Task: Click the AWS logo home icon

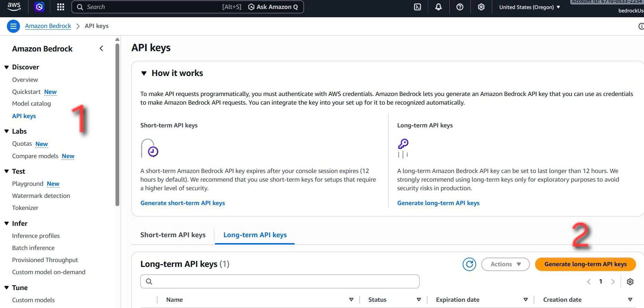Action: point(14,7)
